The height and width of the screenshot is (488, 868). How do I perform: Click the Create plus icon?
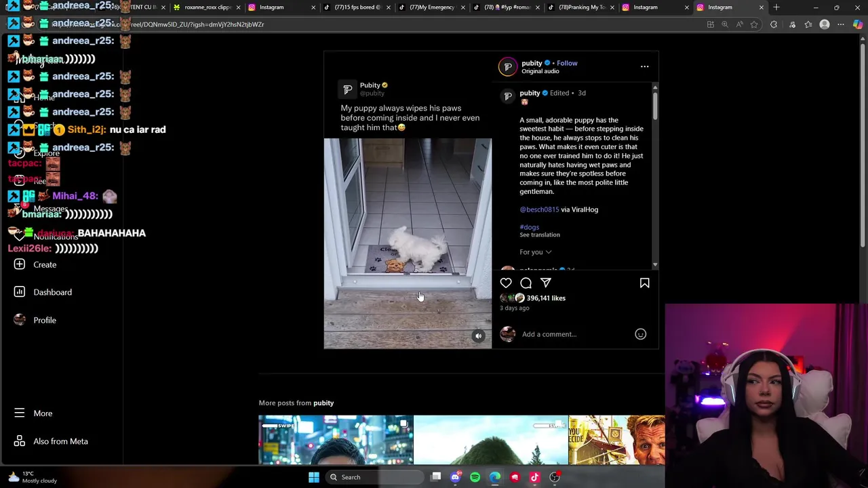(20, 264)
